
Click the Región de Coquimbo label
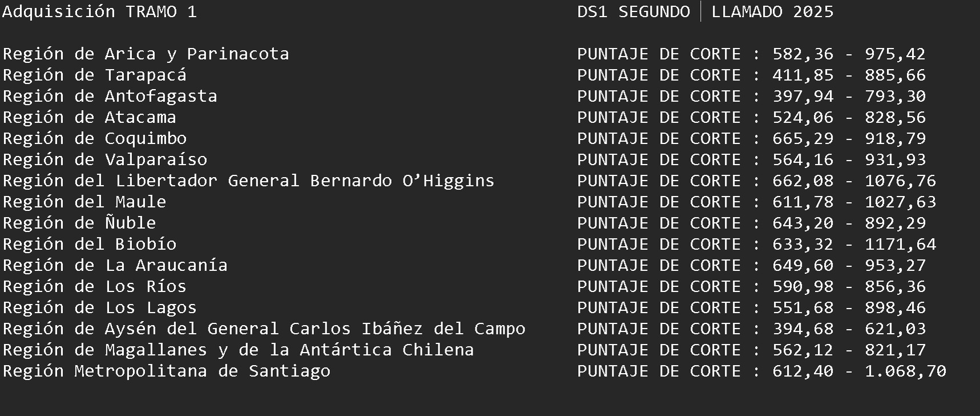click(94, 138)
